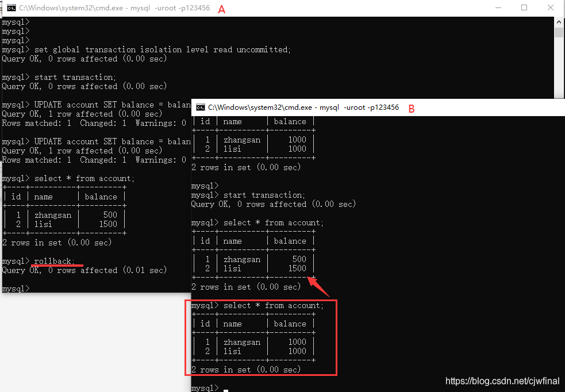Image resolution: width=565 pixels, height=392 pixels.
Task: Click the 'id' column header in window A
Action: click(16, 197)
